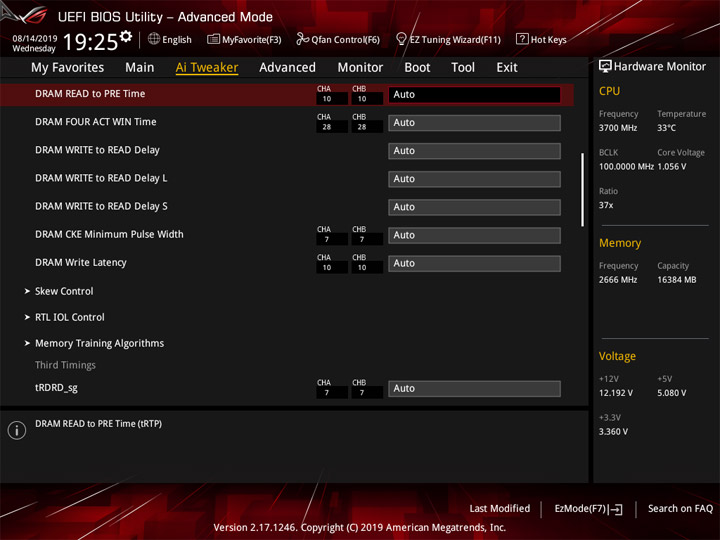
Task: Click the +12V reading 12.192 V
Action: pyautogui.click(x=616, y=393)
